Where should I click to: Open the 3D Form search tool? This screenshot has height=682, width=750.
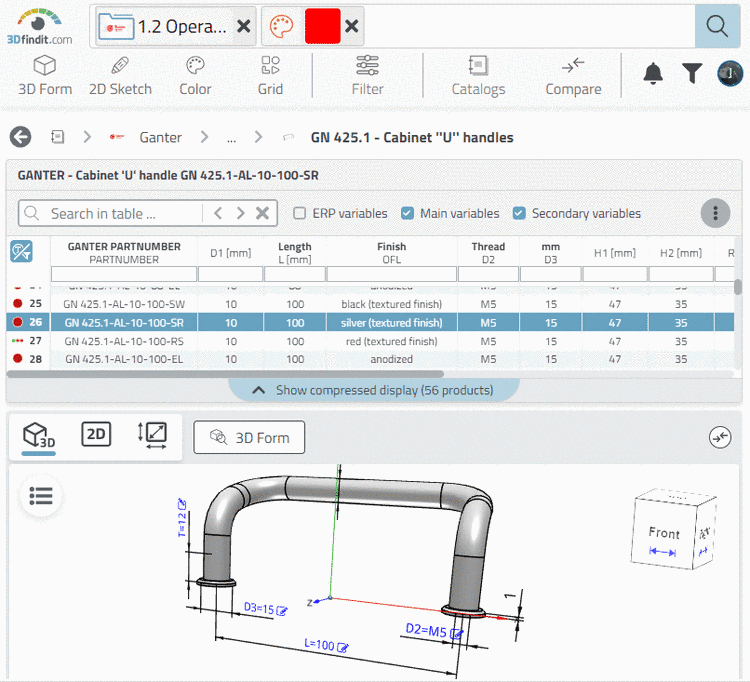45,76
